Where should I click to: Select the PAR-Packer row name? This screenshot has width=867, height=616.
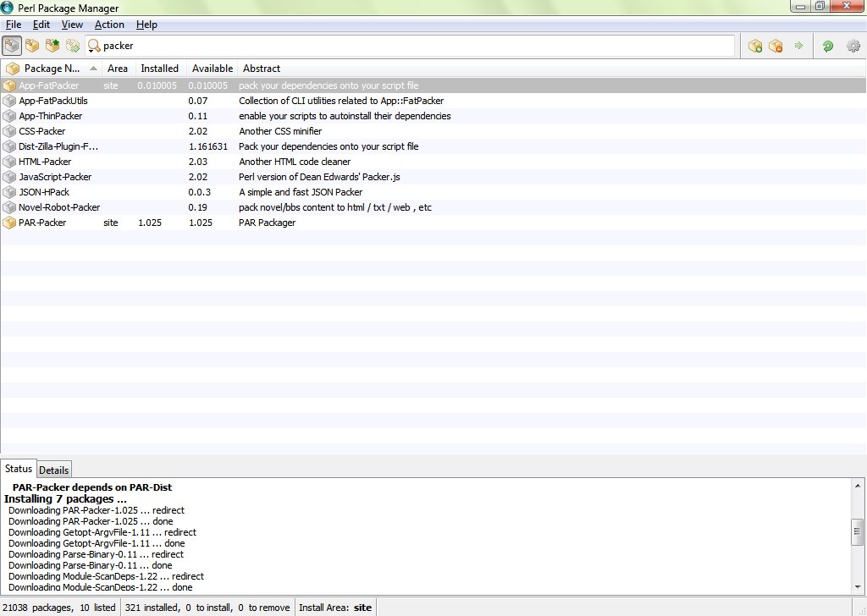click(42, 223)
